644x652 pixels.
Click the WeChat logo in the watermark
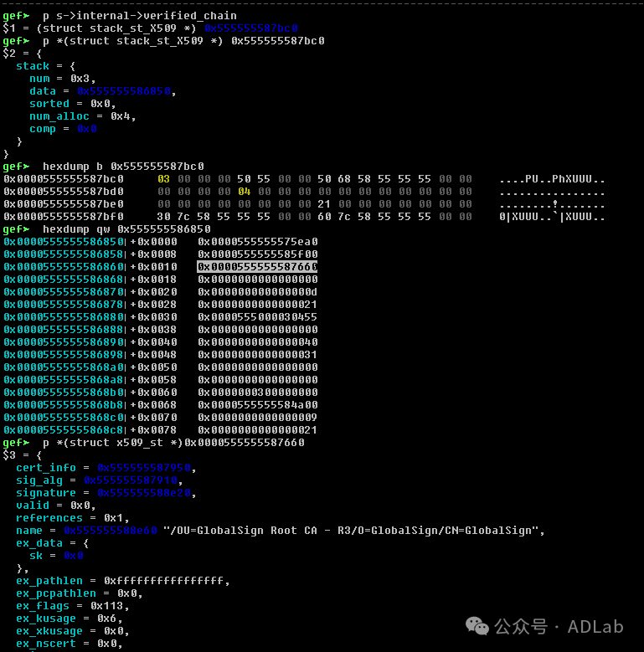[477, 626]
